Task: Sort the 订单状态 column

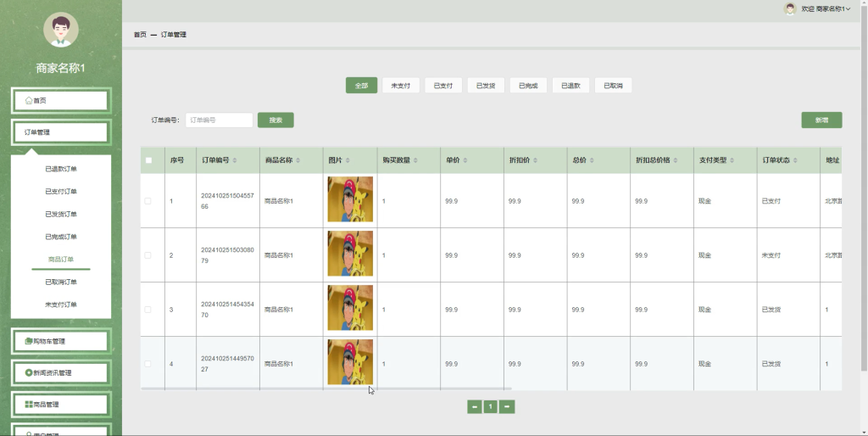Action: [795, 160]
